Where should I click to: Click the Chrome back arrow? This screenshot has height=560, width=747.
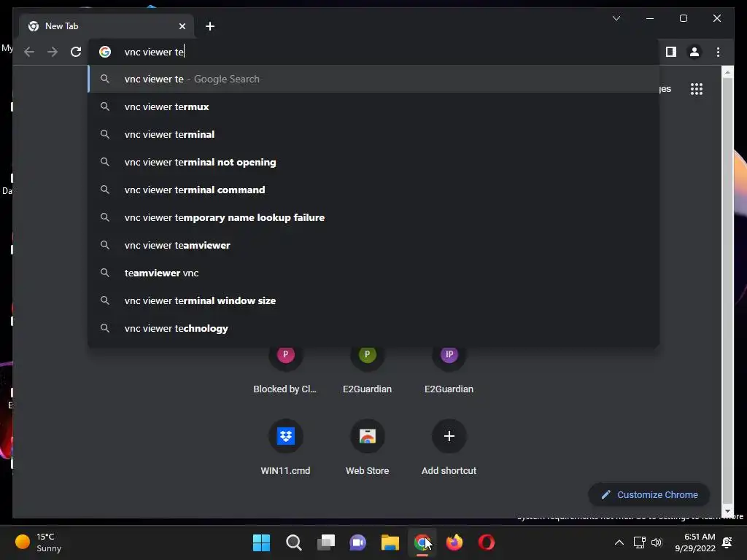tap(29, 52)
